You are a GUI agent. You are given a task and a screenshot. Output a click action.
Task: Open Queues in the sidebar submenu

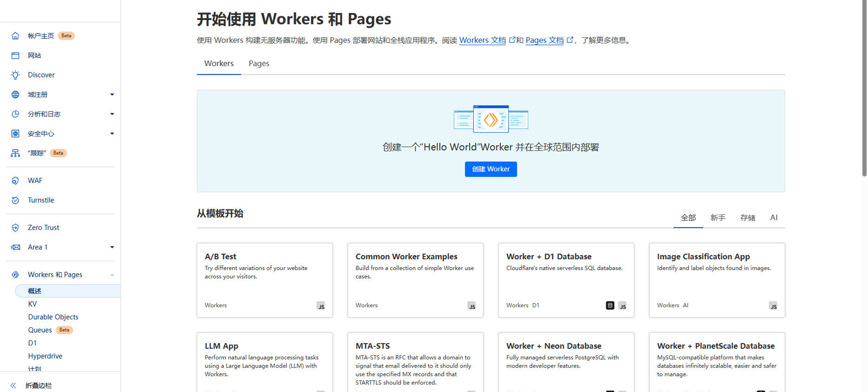(40, 330)
